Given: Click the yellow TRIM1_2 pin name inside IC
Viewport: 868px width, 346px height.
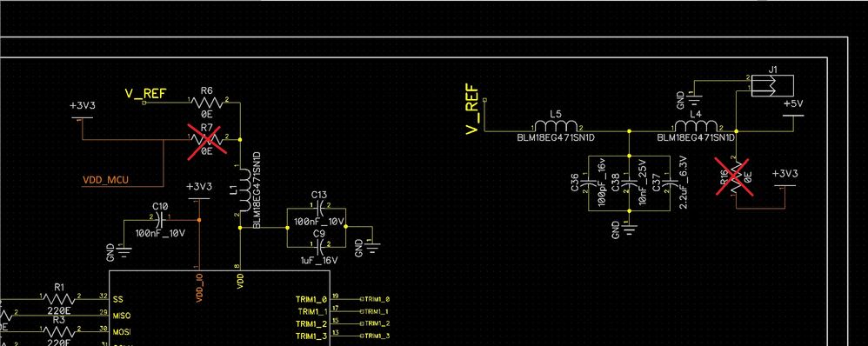Looking at the screenshot, I should click(311, 324).
